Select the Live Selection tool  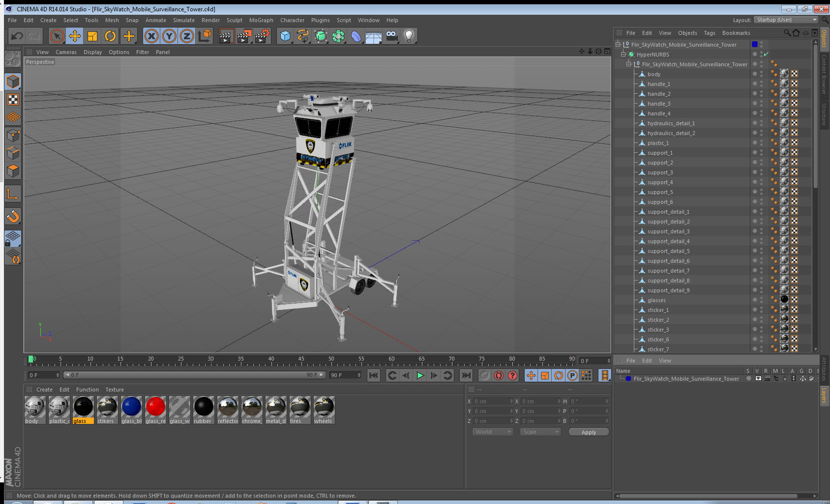coord(57,36)
